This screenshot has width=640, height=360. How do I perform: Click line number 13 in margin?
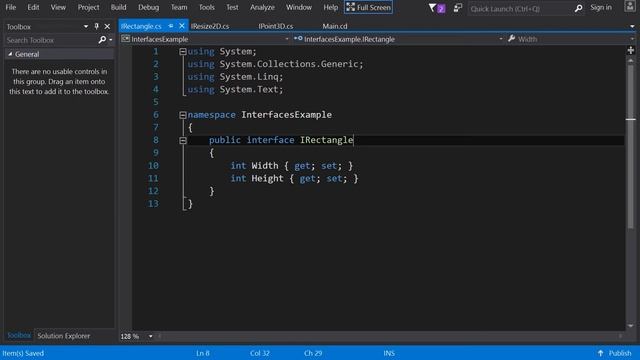[x=153, y=204]
